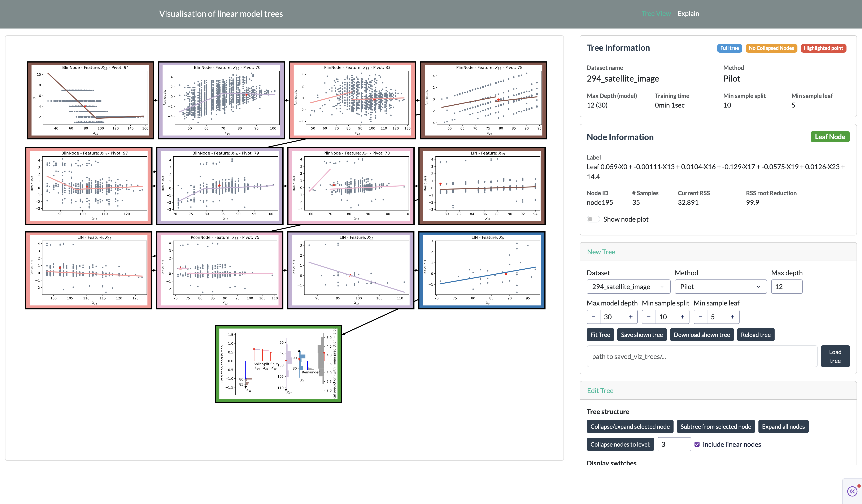Select LIN Feature X17 node
Viewport: 862px width, 504px height.
click(351, 270)
